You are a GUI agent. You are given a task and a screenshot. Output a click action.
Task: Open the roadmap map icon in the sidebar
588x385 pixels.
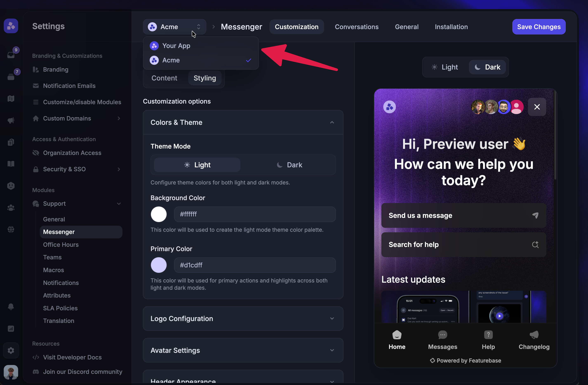tap(11, 98)
